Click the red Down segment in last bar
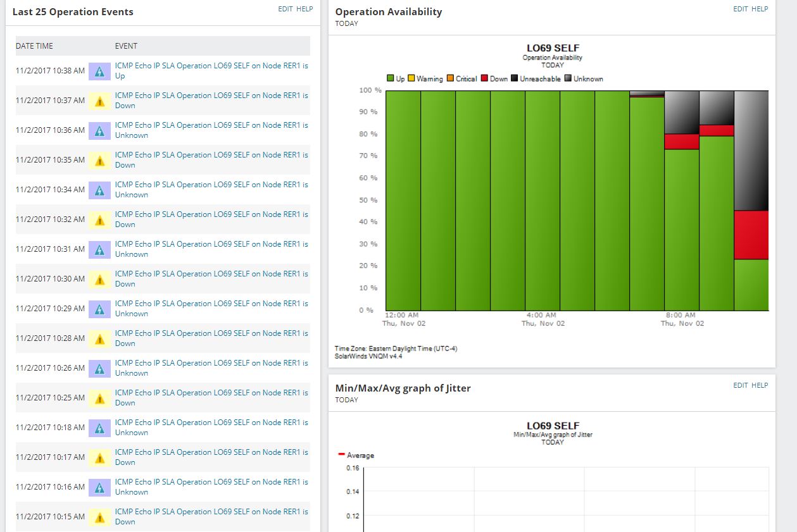The image size is (797, 532). [751, 235]
